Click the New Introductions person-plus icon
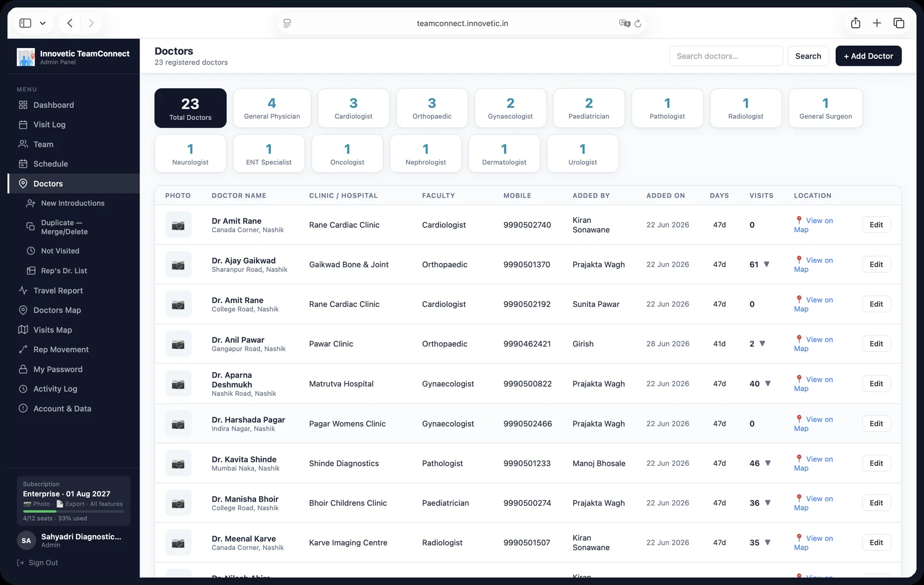 click(x=31, y=203)
